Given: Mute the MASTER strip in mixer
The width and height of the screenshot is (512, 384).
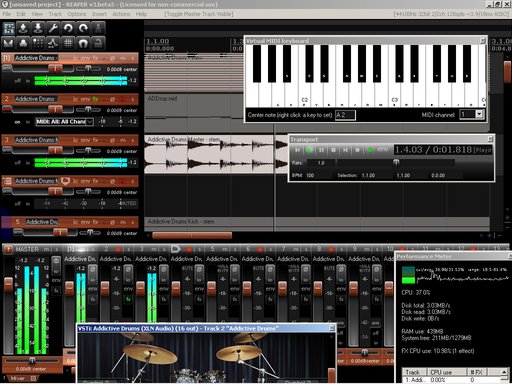Looking at the screenshot, I should pos(46,249).
